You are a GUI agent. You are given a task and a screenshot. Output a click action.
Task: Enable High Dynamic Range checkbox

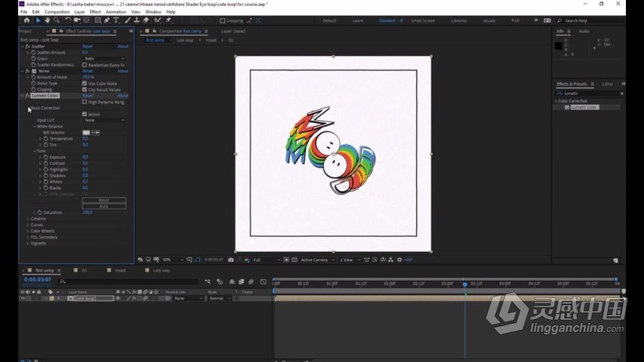(x=85, y=102)
